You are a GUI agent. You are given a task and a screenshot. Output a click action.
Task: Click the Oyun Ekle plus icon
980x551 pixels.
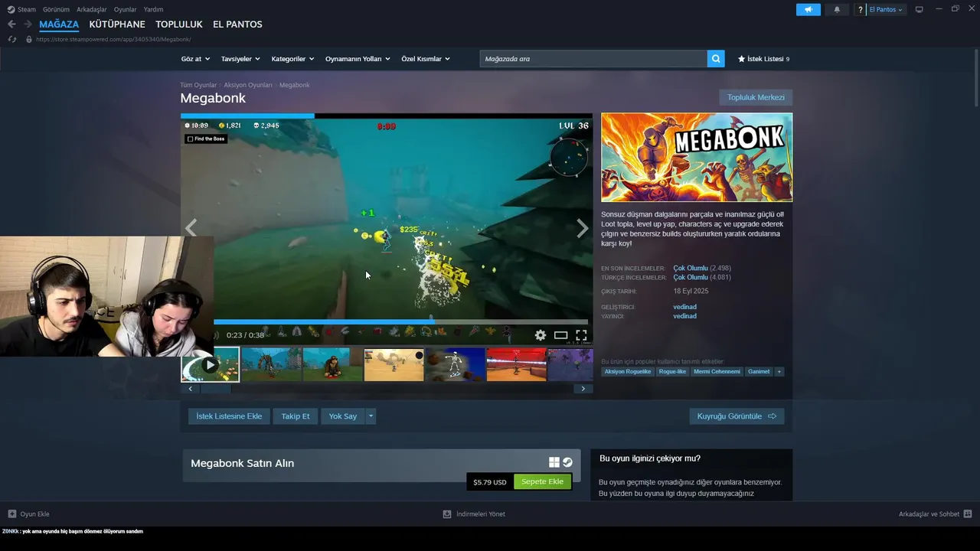click(x=11, y=514)
